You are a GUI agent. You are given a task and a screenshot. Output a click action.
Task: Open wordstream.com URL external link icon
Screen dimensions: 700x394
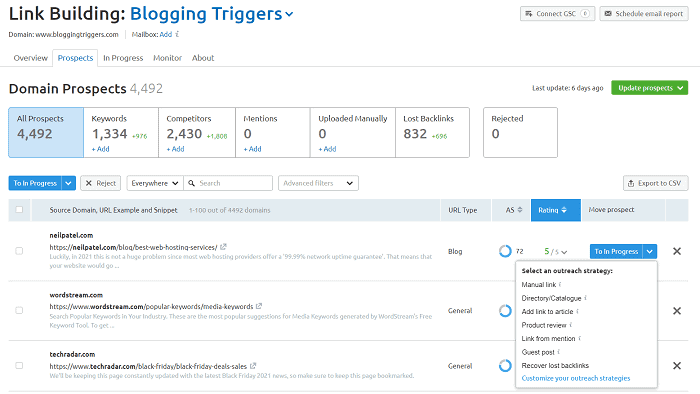[259, 306]
